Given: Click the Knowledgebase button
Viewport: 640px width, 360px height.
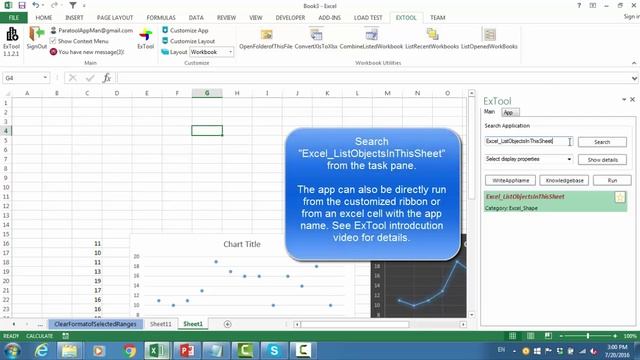Looking at the screenshot, I should [x=564, y=180].
